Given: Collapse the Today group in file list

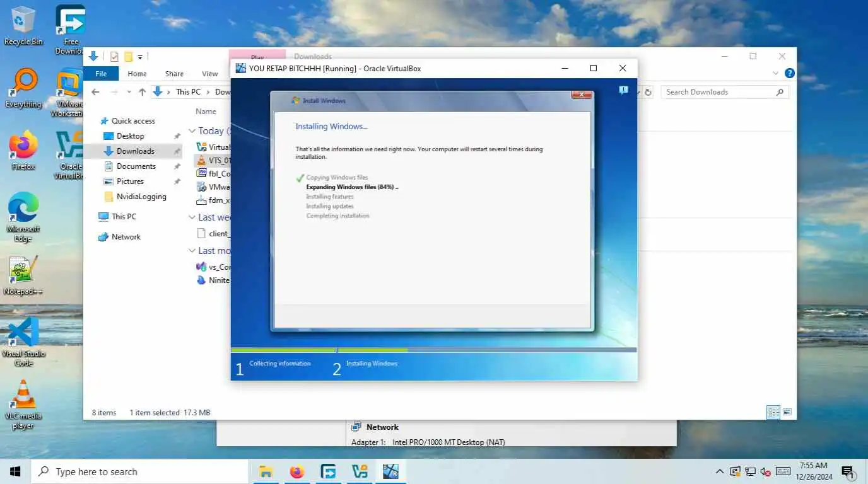Looking at the screenshot, I should point(192,131).
